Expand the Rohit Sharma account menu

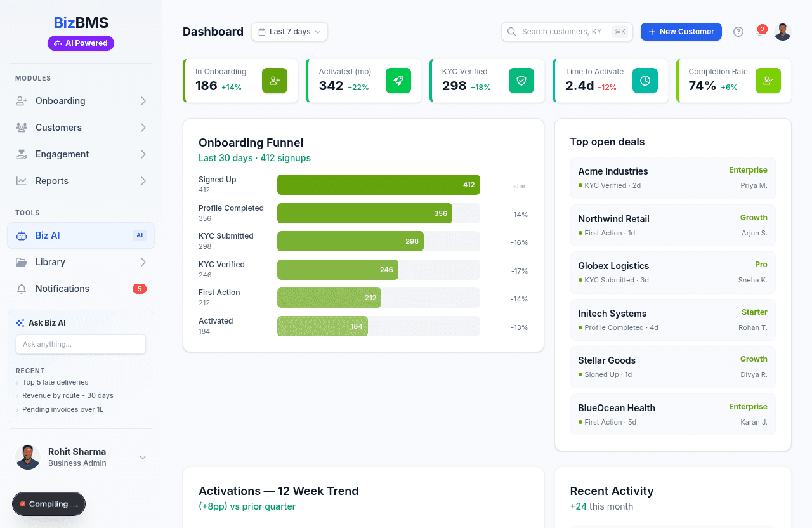[x=143, y=457]
